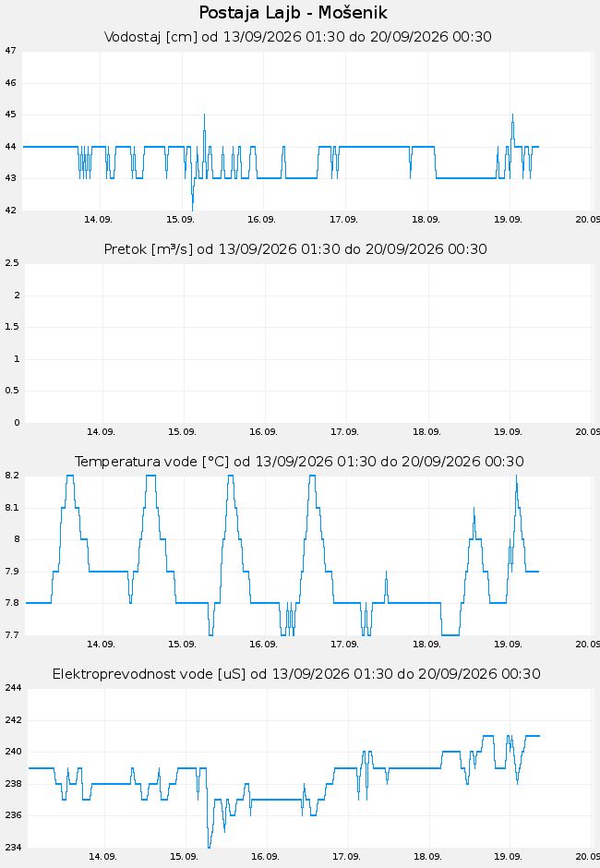Click the 0.5 label on the Pretok axis

pos(12,391)
